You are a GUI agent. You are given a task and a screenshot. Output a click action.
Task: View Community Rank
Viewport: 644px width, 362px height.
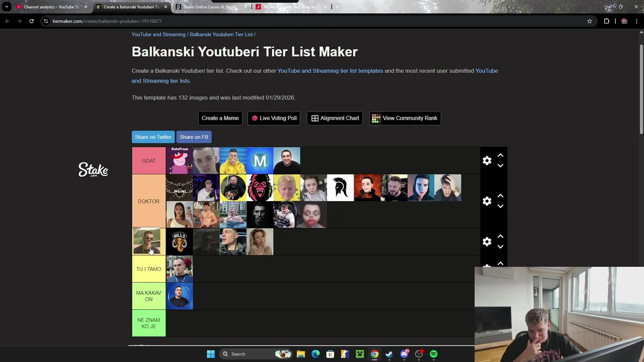[x=405, y=118]
